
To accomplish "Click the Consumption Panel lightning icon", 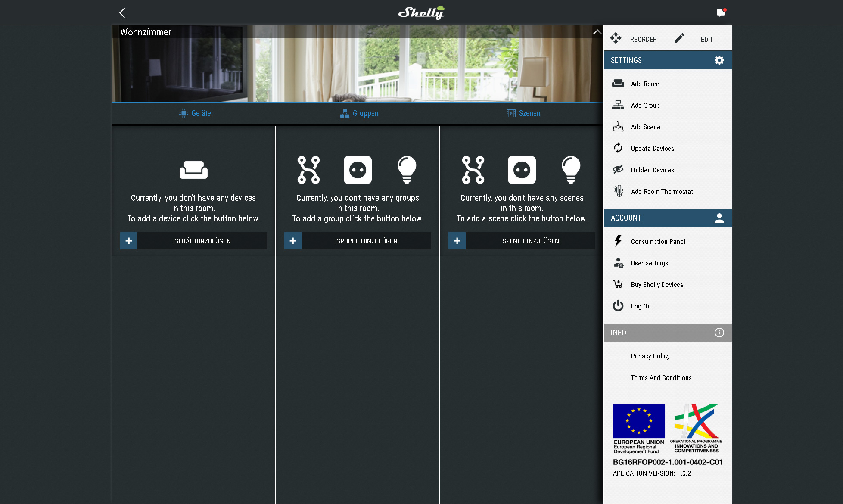I will pos(618,240).
